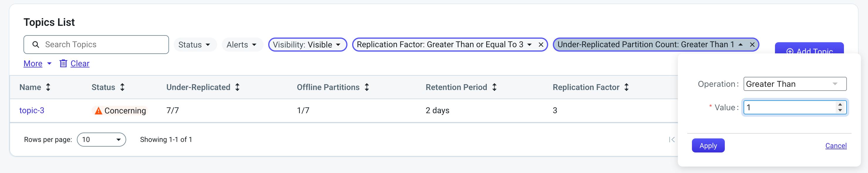Open the Alerts filter dropdown
Image resolution: width=868 pixels, height=173 pixels.
coord(242,45)
